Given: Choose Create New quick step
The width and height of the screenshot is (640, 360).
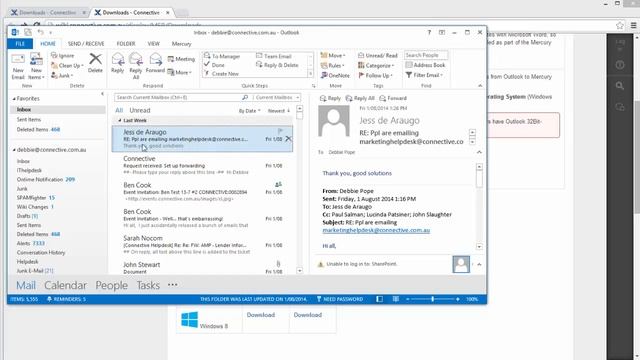Looking at the screenshot, I should pos(222,74).
